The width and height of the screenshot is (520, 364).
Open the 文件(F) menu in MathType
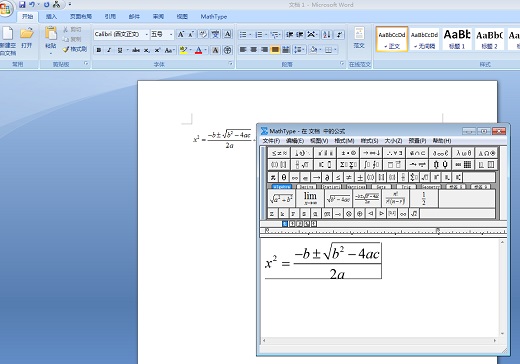tap(271, 141)
